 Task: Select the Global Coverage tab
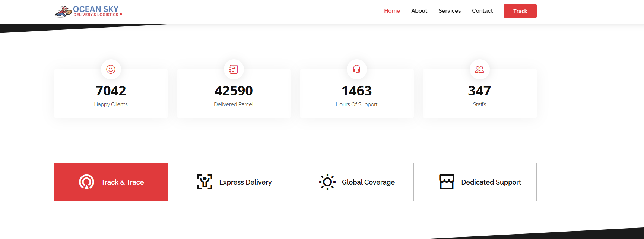[x=368, y=182]
